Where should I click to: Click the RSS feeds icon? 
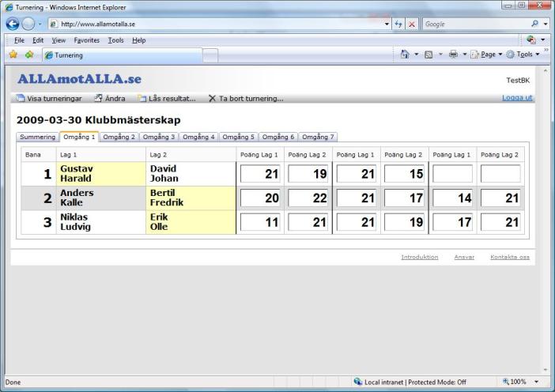click(x=428, y=55)
